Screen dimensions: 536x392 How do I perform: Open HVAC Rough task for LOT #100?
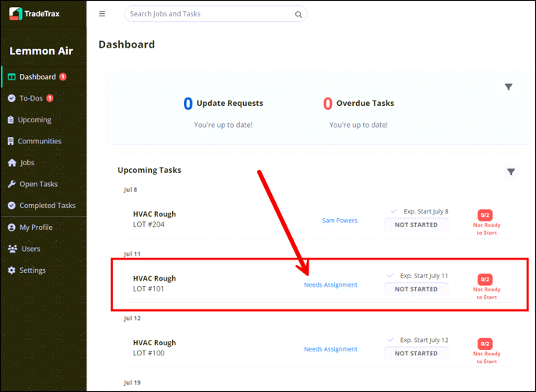(x=154, y=343)
